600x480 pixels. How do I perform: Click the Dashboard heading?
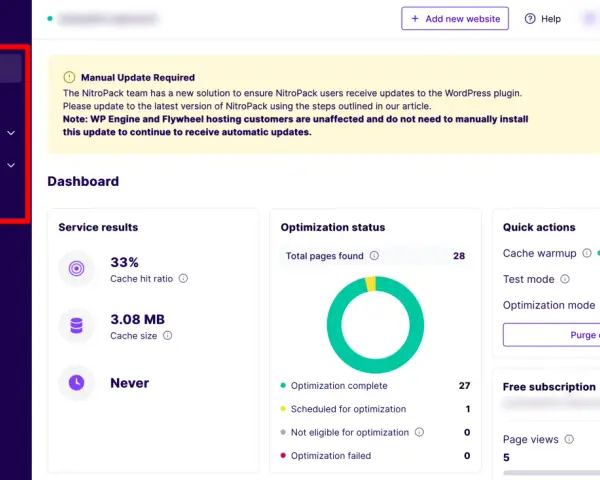coord(83,181)
